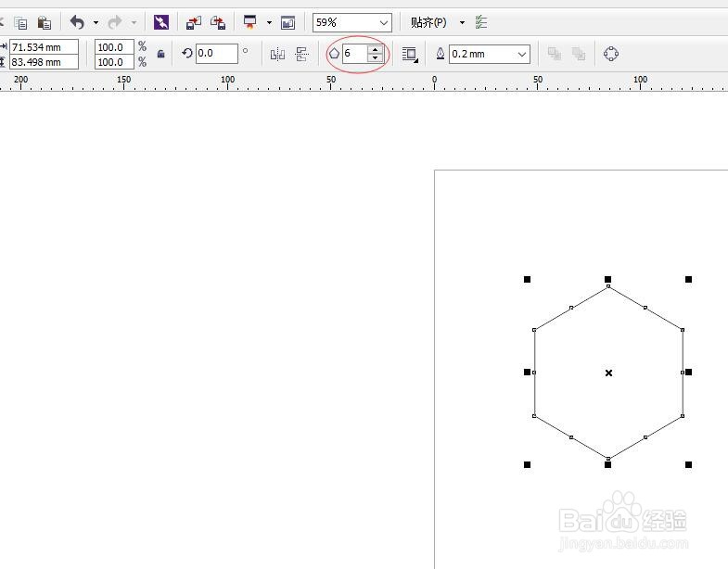Click the top-right selection handle of hexagon
Image resolution: width=728 pixels, height=569 pixels.
pyautogui.click(x=688, y=279)
